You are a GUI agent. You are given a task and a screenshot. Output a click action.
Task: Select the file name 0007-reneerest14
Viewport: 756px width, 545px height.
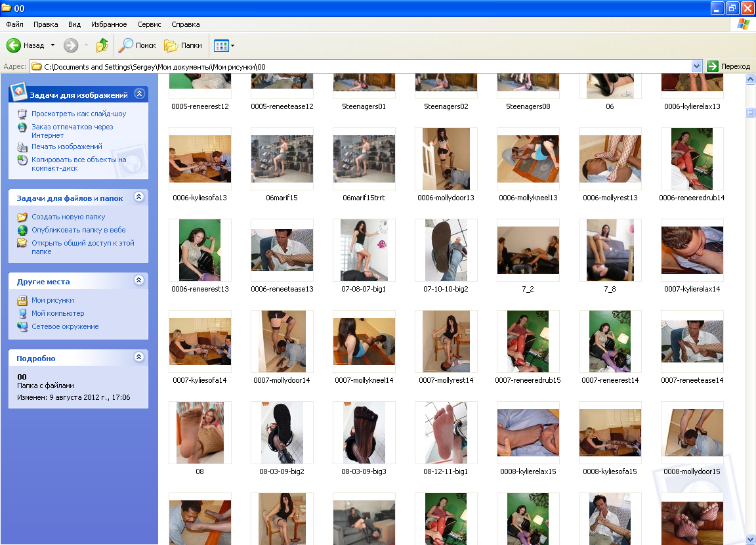[x=610, y=380]
